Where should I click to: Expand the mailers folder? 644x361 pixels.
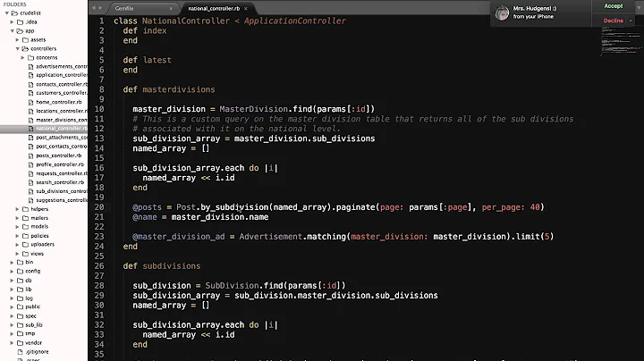17,218
